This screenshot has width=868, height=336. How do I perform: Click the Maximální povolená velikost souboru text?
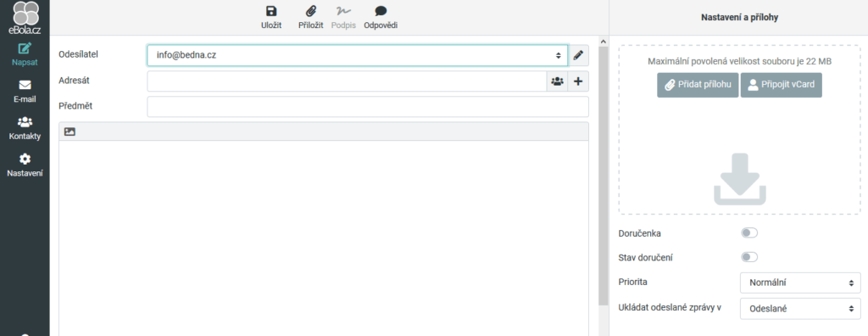[x=739, y=62]
